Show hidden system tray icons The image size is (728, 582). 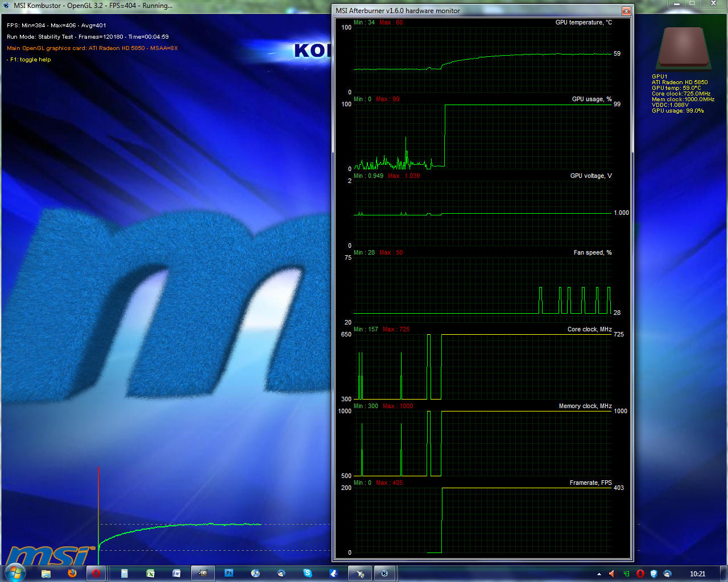(599, 574)
